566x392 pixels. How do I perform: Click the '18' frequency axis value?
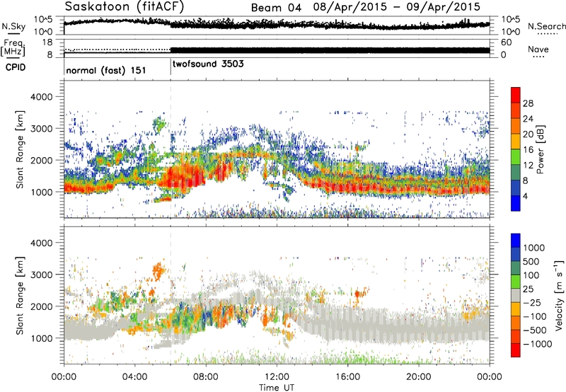47,42
